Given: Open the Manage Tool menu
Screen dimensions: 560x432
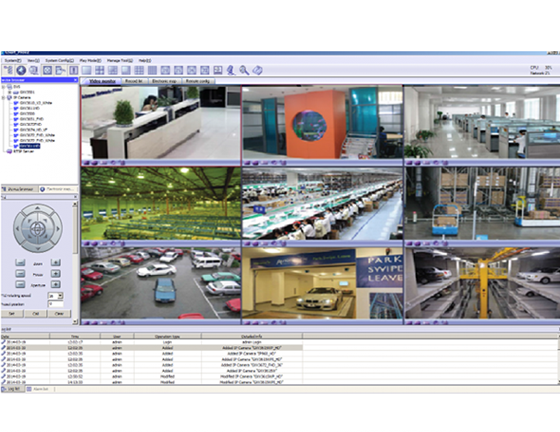Looking at the screenshot, I should pyautogui.click(x=120, y=60).
